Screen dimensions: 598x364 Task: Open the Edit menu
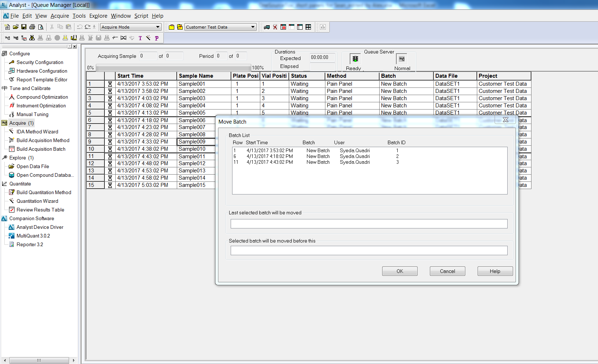[x=27, y=16]
